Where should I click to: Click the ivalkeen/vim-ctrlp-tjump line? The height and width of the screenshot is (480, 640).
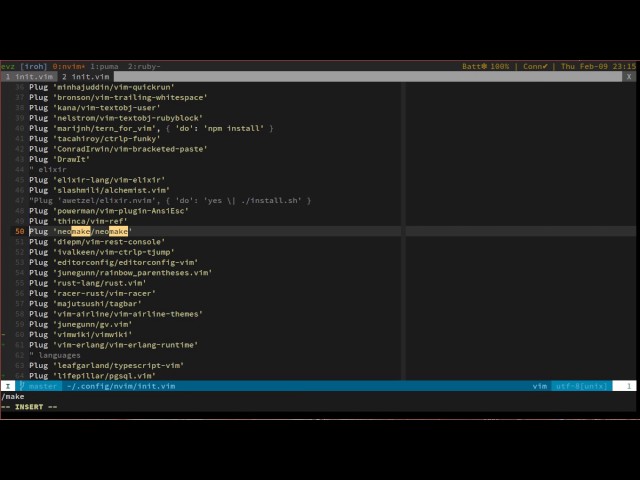click(102, 252)
